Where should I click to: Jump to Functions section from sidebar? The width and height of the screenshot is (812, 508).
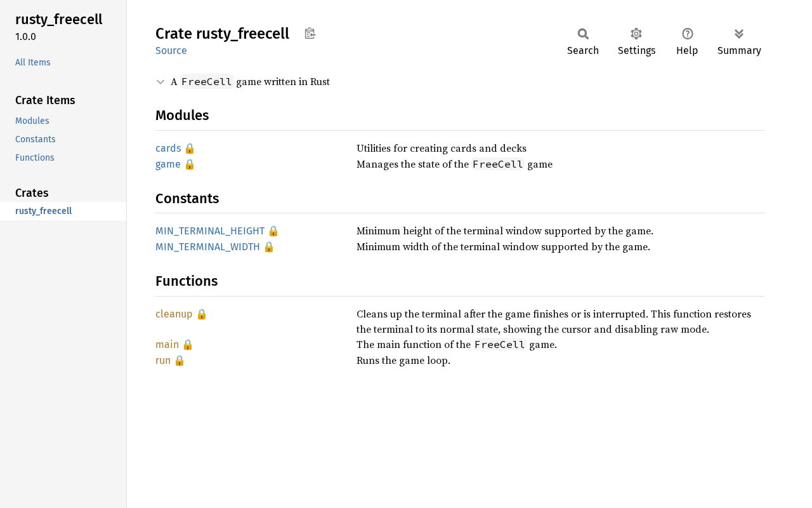point(35,157)
